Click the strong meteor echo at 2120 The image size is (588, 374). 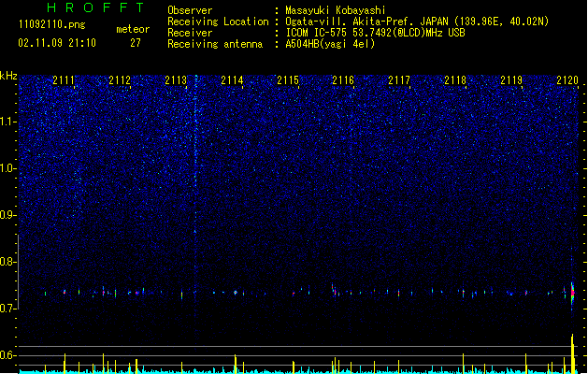[572, 294]
